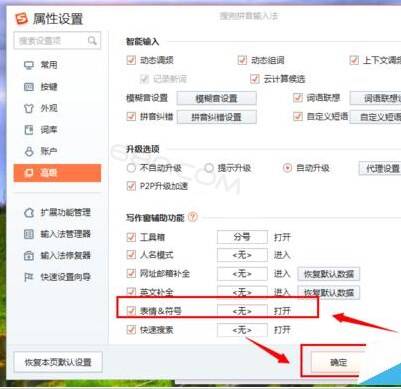Click the hotkey field for 人名模式

[x=242, y=255]
